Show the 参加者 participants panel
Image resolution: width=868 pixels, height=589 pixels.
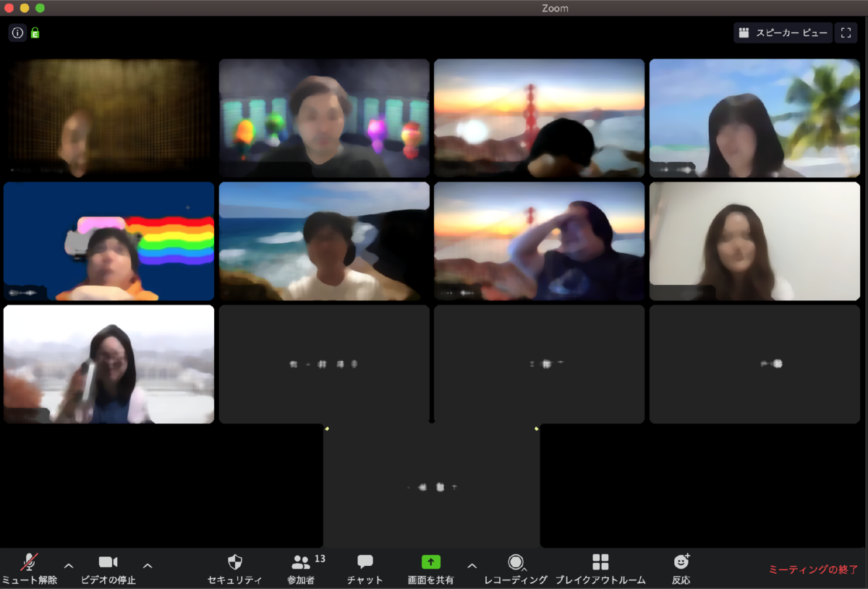pos(302,569)
